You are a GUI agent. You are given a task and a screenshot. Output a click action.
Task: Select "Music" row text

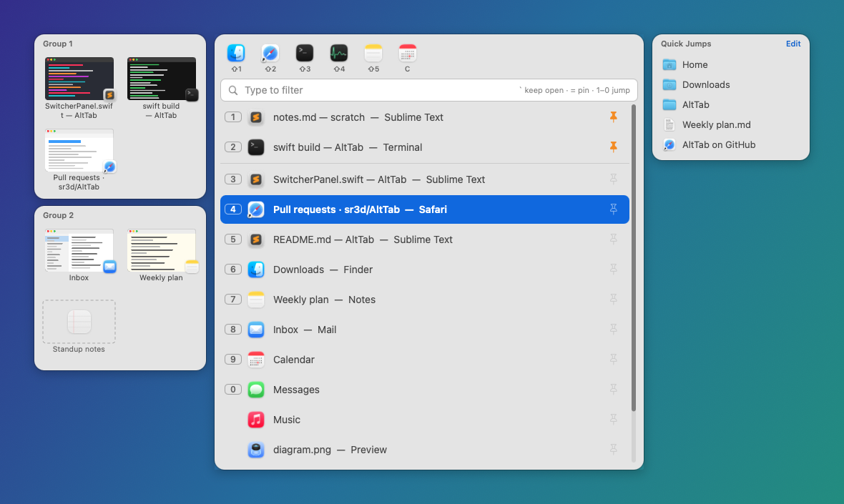(x=286, y=420)
